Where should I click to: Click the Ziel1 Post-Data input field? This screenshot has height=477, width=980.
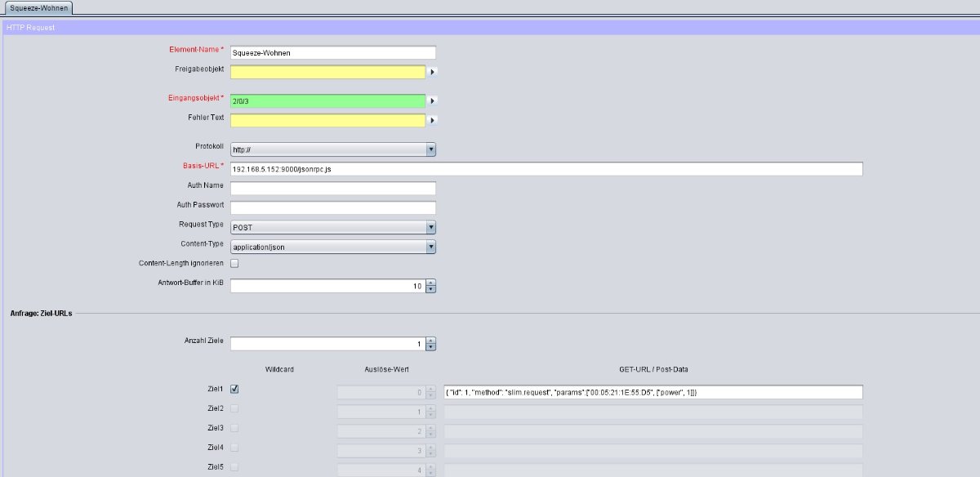coord(653,393)
